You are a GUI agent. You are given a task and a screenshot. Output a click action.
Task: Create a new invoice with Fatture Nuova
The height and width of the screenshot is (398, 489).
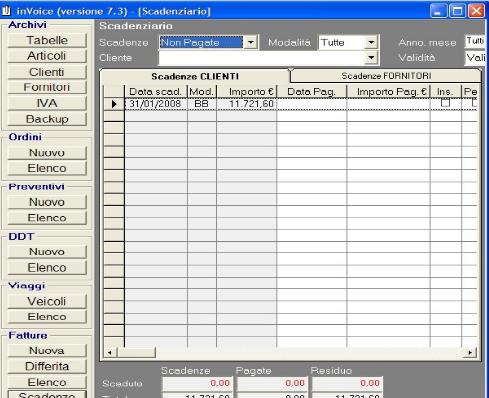47,351
